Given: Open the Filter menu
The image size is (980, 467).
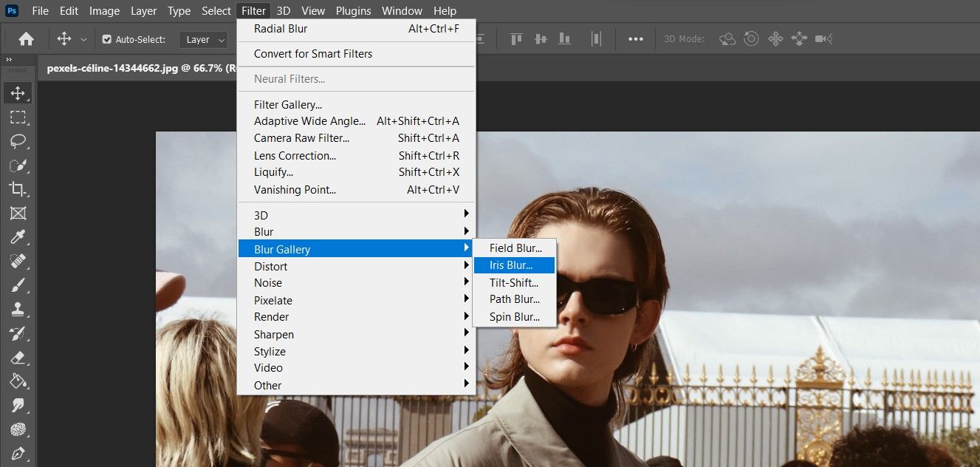Looking at the screenshot, I should (253, 10).
